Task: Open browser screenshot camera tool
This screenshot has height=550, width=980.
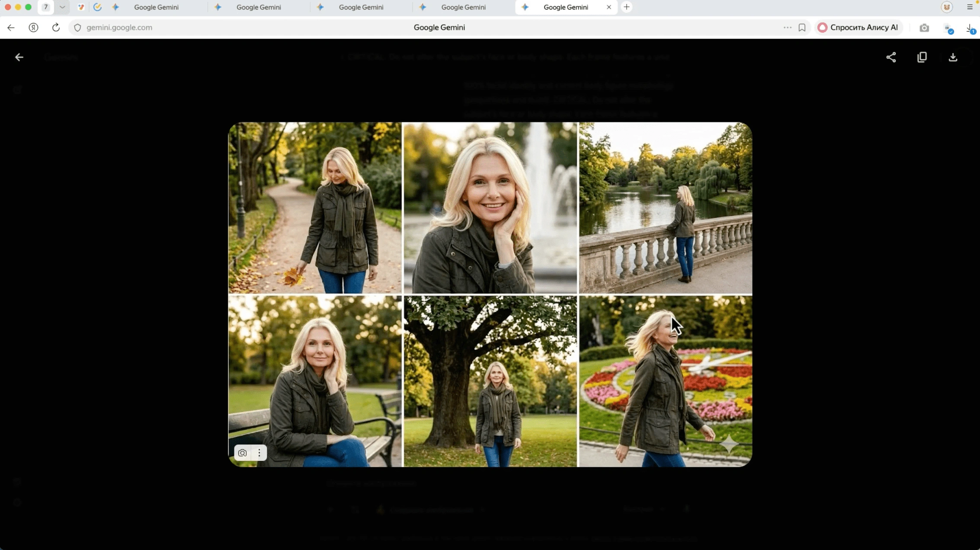Action: coord(924,27)
